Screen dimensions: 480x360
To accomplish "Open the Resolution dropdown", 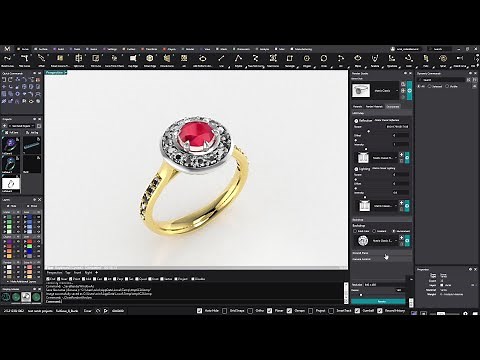I will coord(385,285).
